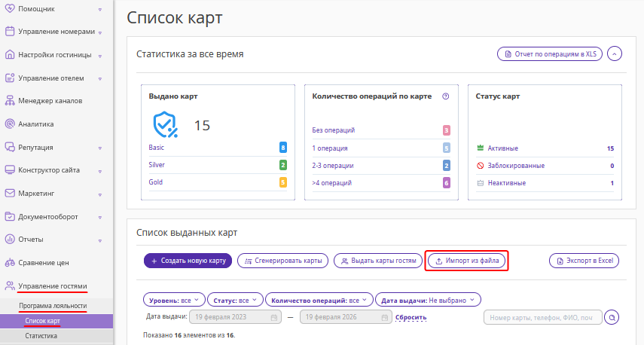Click the search magnifier icon button
This screenshot has width=644, height=345.
click(612, 318)
